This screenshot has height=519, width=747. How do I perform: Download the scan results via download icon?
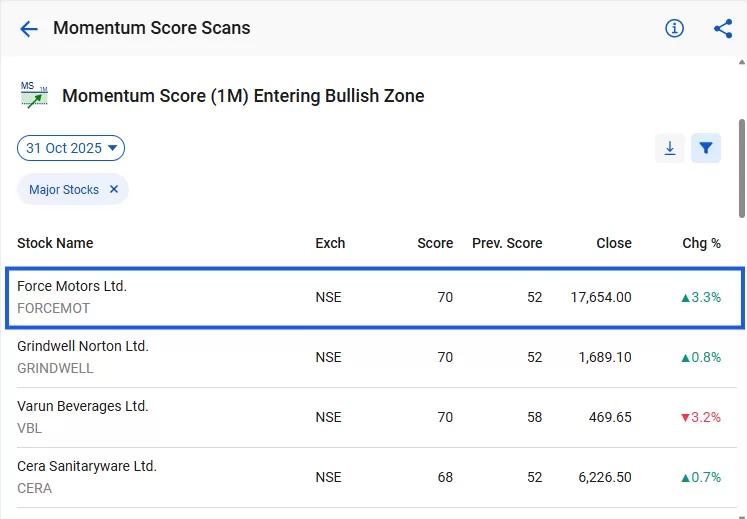tap(670, 148)
